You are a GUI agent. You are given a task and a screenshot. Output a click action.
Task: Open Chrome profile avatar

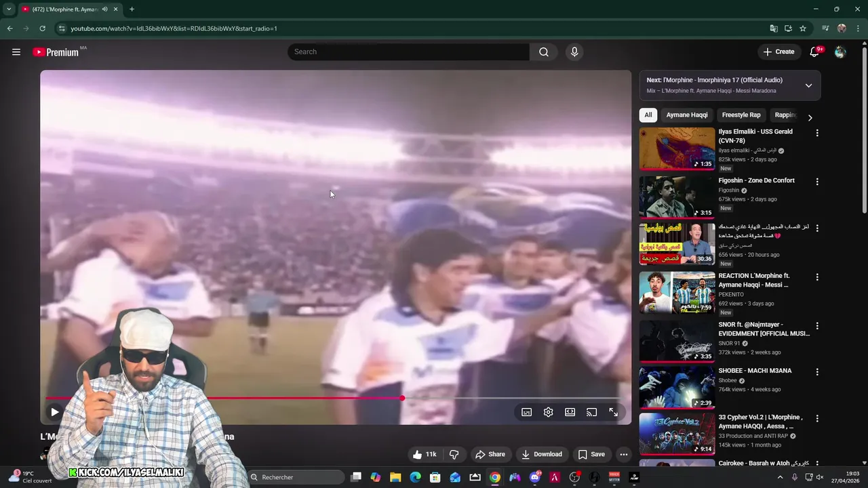[x=842, y=28]
